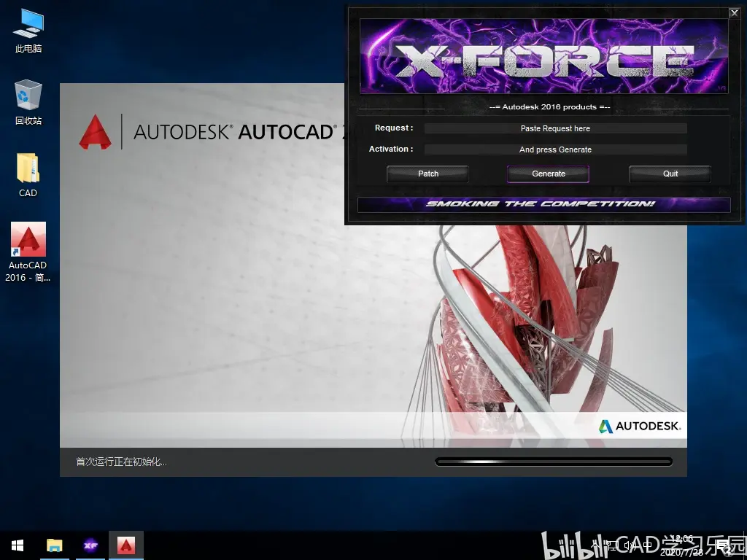Click the Activation input field
747x560 pixels.
[x=555, y=149]
